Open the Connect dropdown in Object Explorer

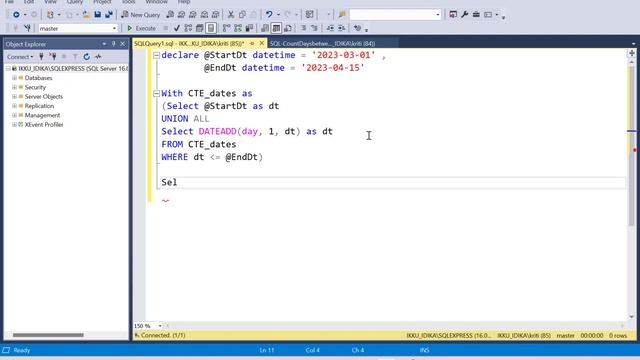coord(20,57)
